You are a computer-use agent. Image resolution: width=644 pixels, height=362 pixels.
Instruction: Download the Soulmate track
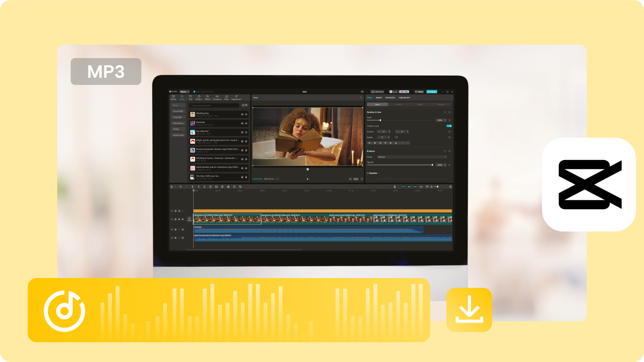[x=246, y=123]
